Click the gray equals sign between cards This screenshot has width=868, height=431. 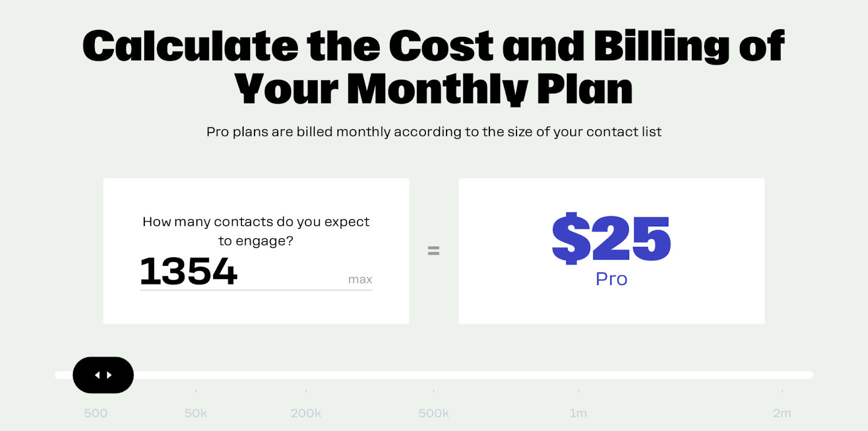(433, 251)
